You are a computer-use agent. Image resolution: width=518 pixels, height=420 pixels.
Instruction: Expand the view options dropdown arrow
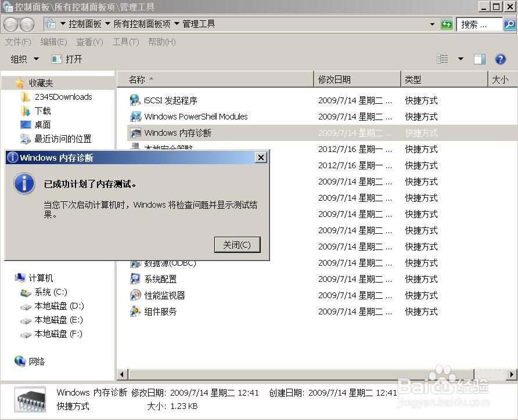pyautogui.click(x=461, y=59)
